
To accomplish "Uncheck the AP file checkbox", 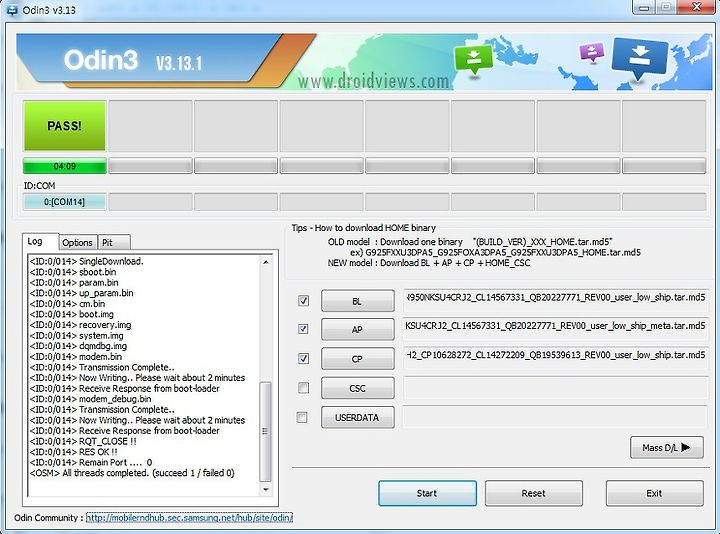I will tap(303, 329).
